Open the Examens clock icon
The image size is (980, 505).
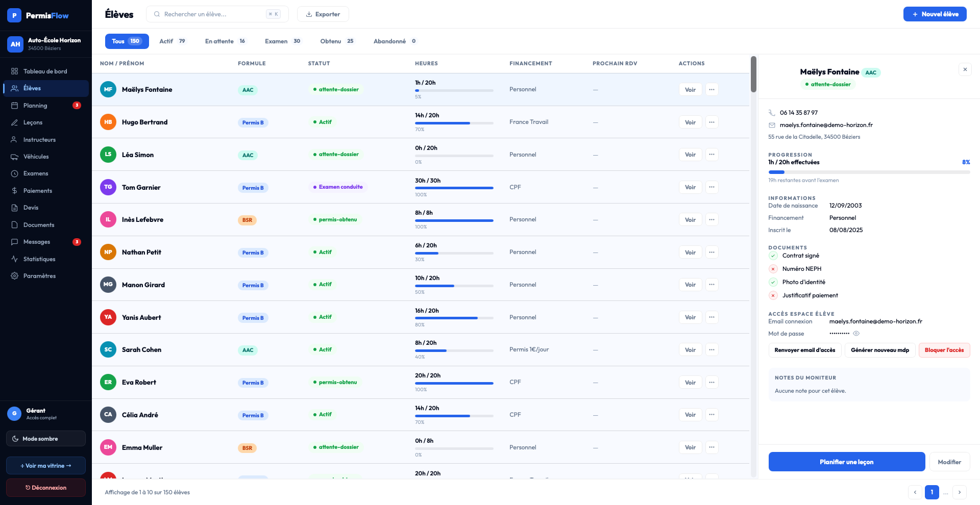(x=14, y=173)
